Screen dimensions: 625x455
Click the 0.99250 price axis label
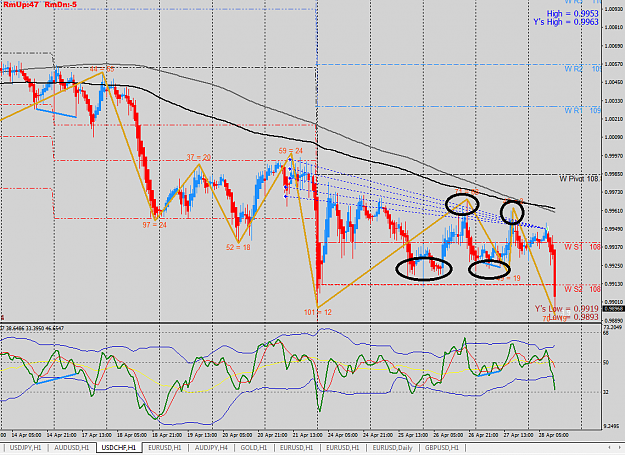click(614, 266)
